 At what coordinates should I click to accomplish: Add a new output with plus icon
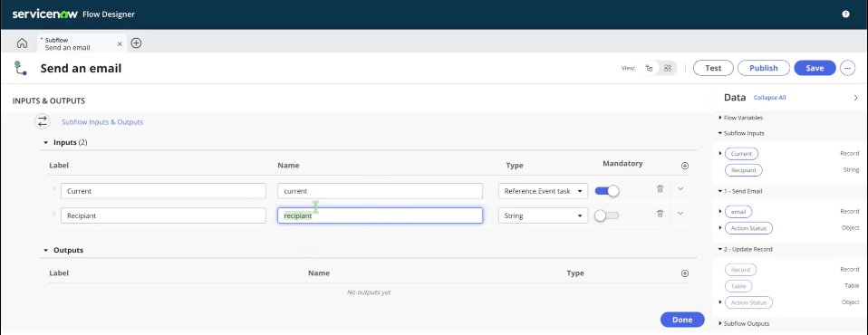(685, 273)
